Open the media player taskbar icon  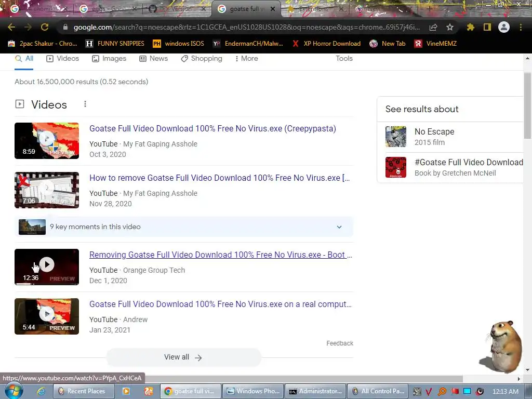[x=126, y=391]
